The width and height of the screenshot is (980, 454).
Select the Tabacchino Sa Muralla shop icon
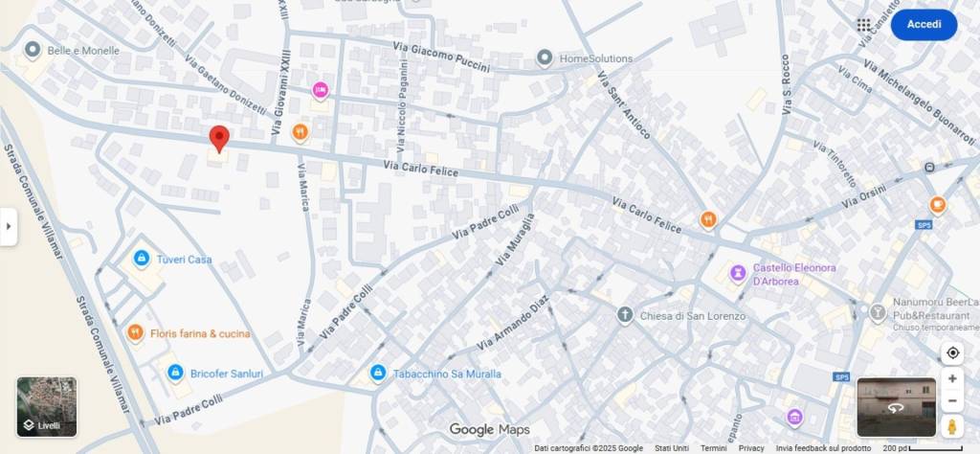[377, 373]
